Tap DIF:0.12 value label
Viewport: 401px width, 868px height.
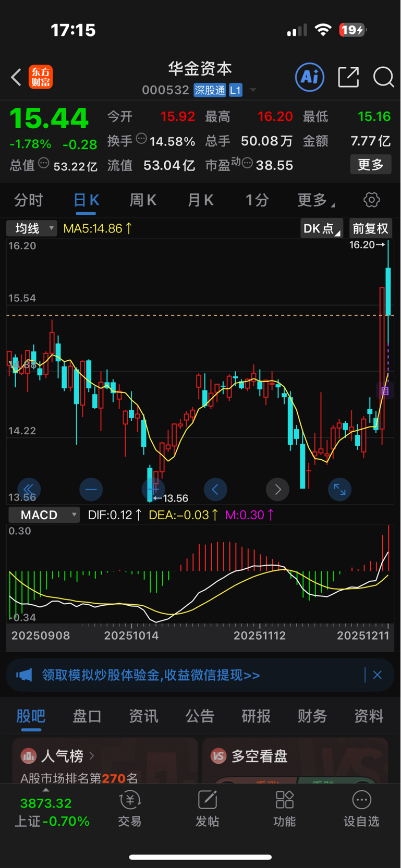pos(115,515)
